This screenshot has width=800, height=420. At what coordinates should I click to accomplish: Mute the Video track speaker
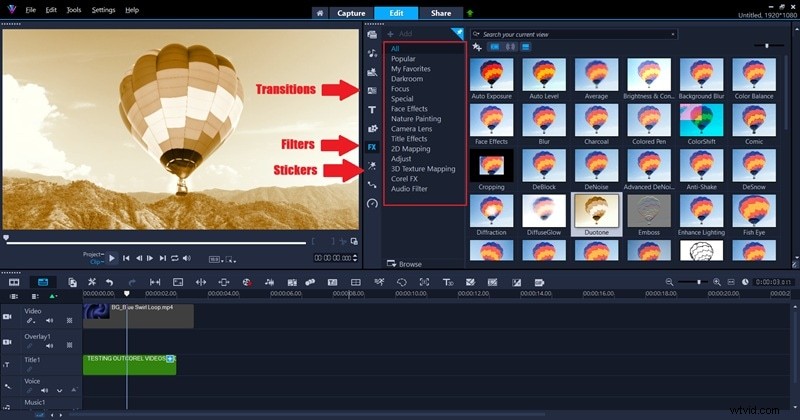tap(49, 320)
